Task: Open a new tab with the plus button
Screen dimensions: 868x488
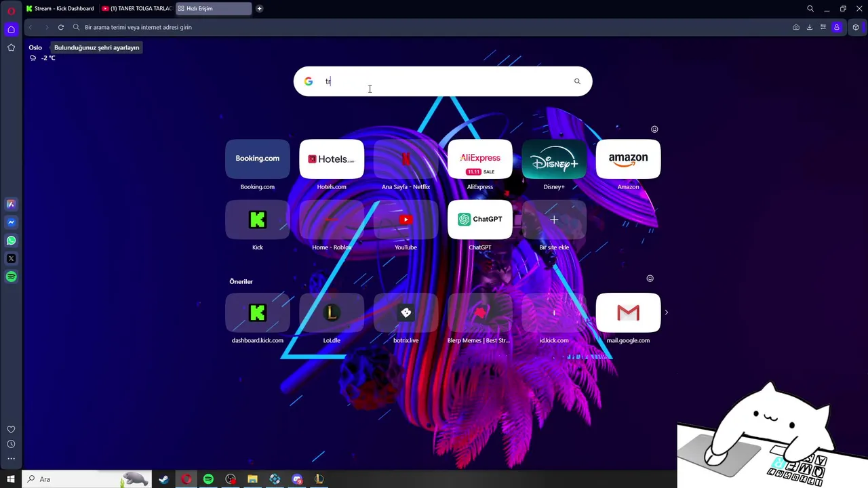Action: point(259,9)
